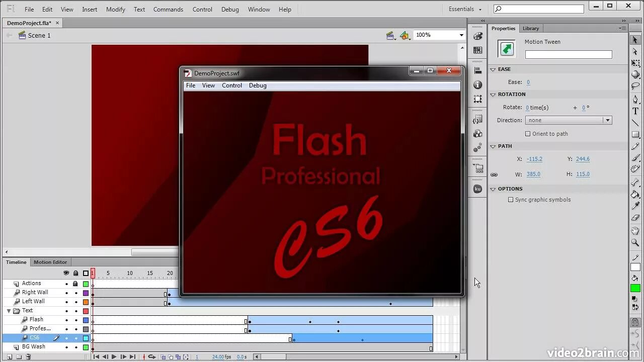644x362 pixels.
Task: Open the Modify menu
Action: click(115, 9)
